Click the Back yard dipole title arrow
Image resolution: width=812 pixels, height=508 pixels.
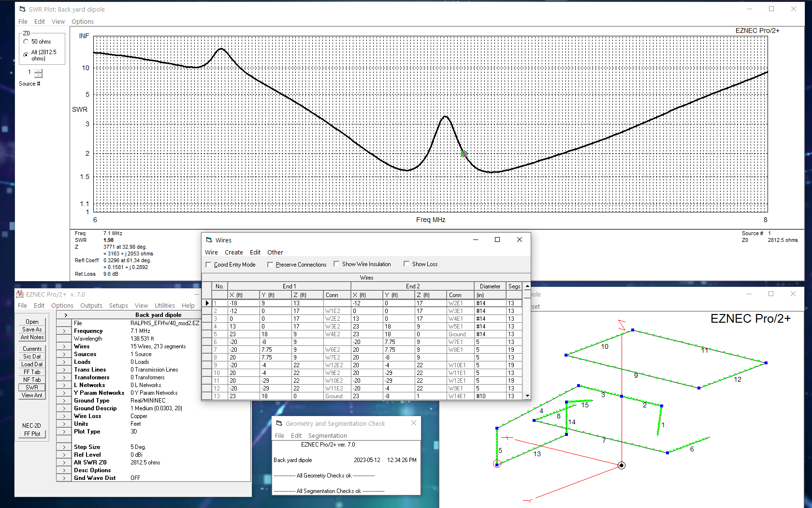66,315
